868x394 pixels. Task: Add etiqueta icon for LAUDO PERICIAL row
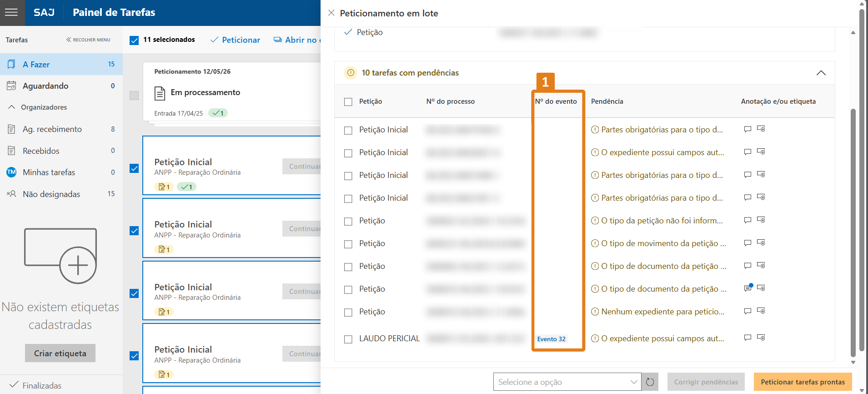tap(761, 338)
